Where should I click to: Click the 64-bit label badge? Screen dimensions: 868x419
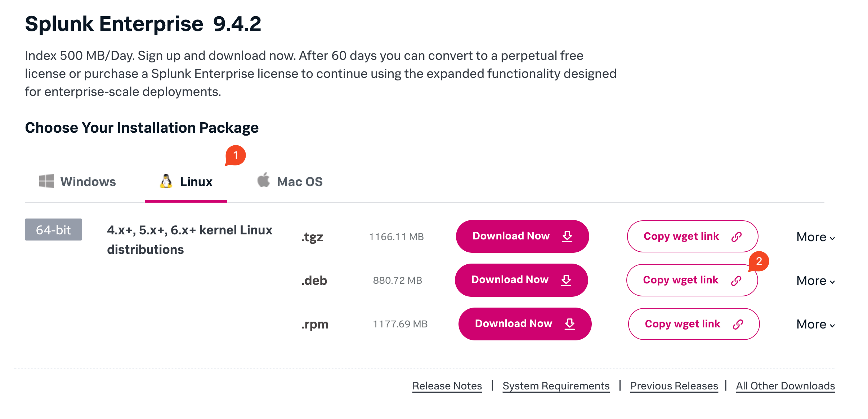(x=53, y=230)
